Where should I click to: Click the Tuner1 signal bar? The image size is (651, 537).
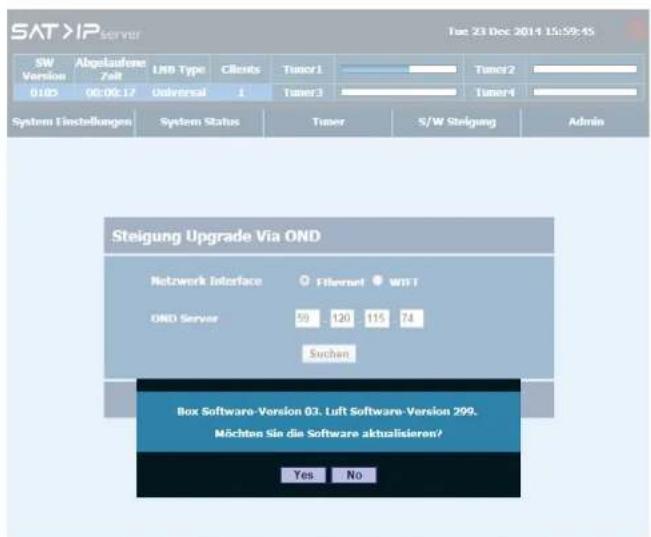399,69
